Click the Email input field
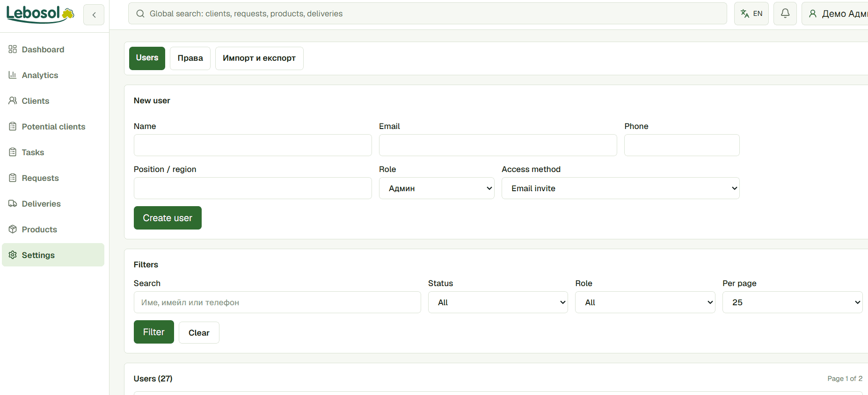 tap(498, 145)
